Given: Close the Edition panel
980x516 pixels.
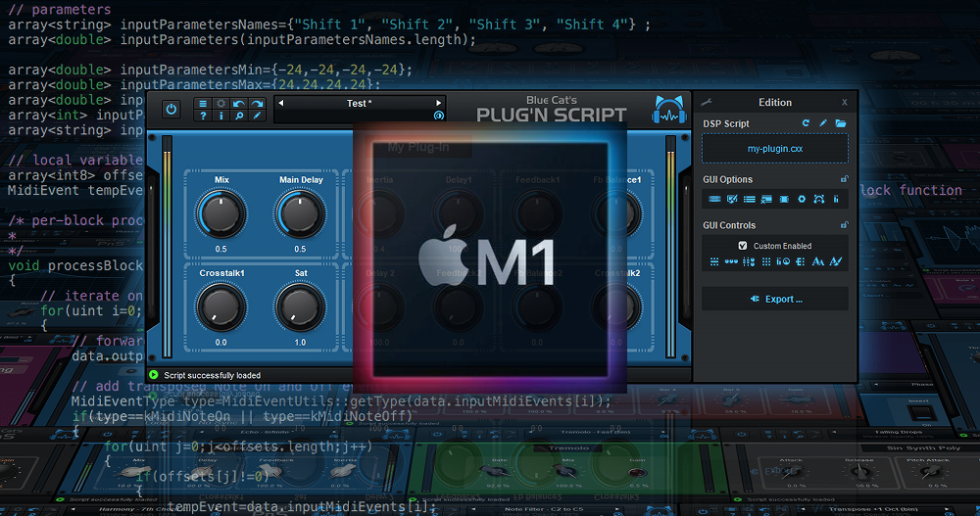Looking at the screenshot, I should [x=845, y=103].
